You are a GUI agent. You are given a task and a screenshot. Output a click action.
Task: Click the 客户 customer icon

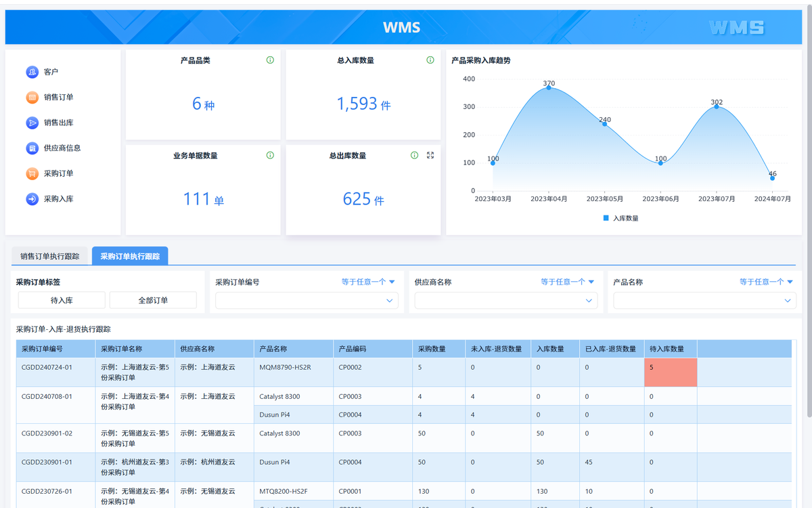[x=32, y=72]
